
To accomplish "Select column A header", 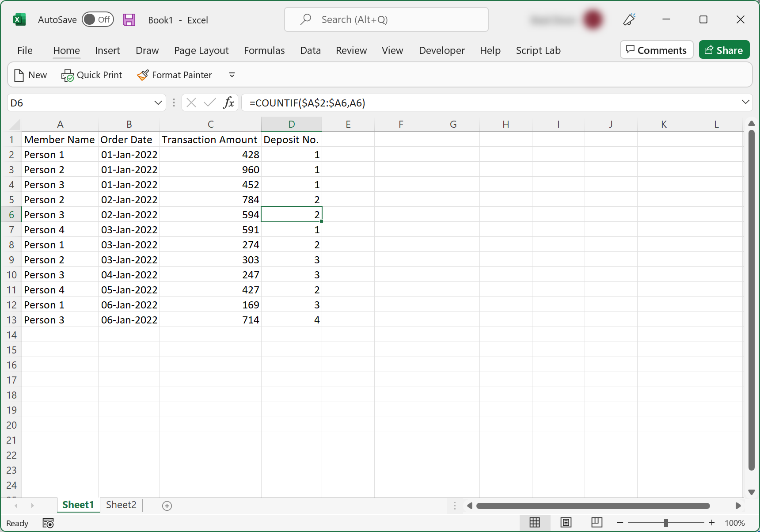I will coord(60,124).
